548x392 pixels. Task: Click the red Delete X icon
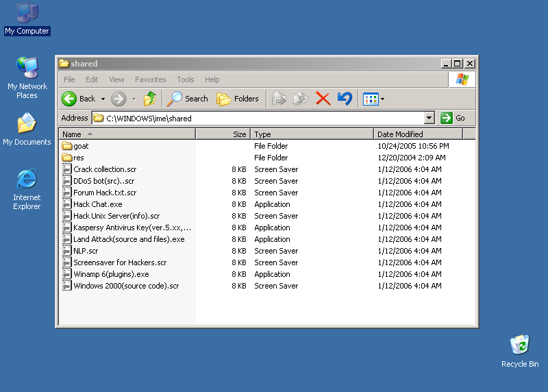click(x=323, y=99)
